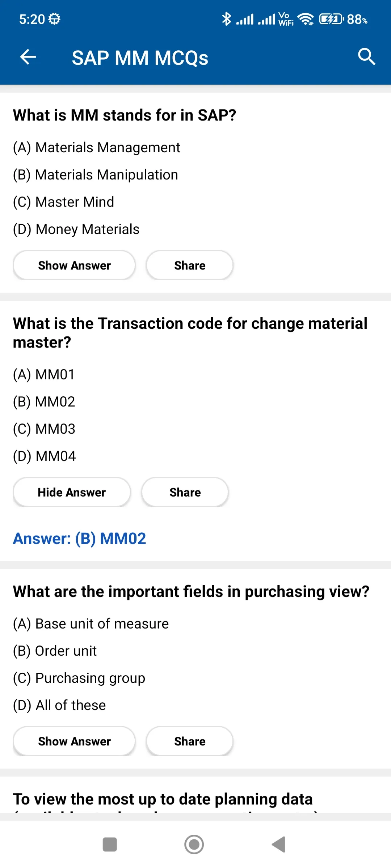Select option (C) Purchasing group
This screenshot has width=391, height=868.
click(79, 678)
